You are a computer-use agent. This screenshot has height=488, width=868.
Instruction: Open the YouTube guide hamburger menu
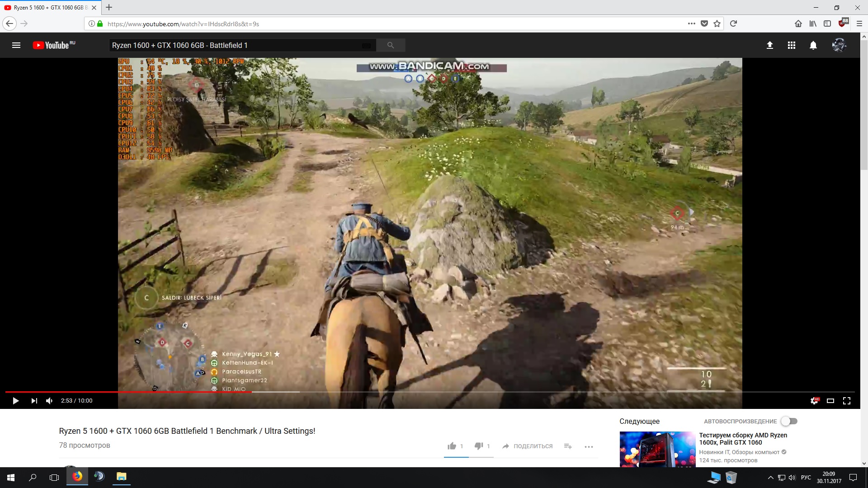[x=16, y=45]
